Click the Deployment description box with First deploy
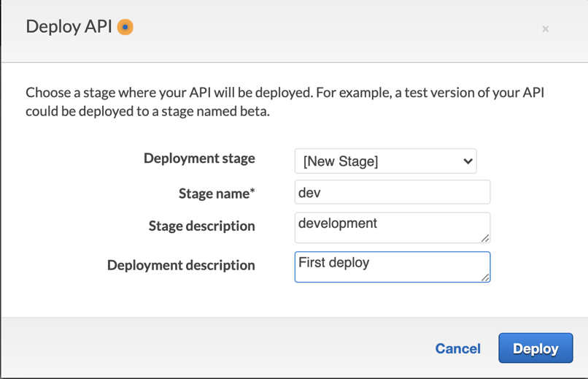The height and width of the screenshot is (379, 588). pos(392,267)
